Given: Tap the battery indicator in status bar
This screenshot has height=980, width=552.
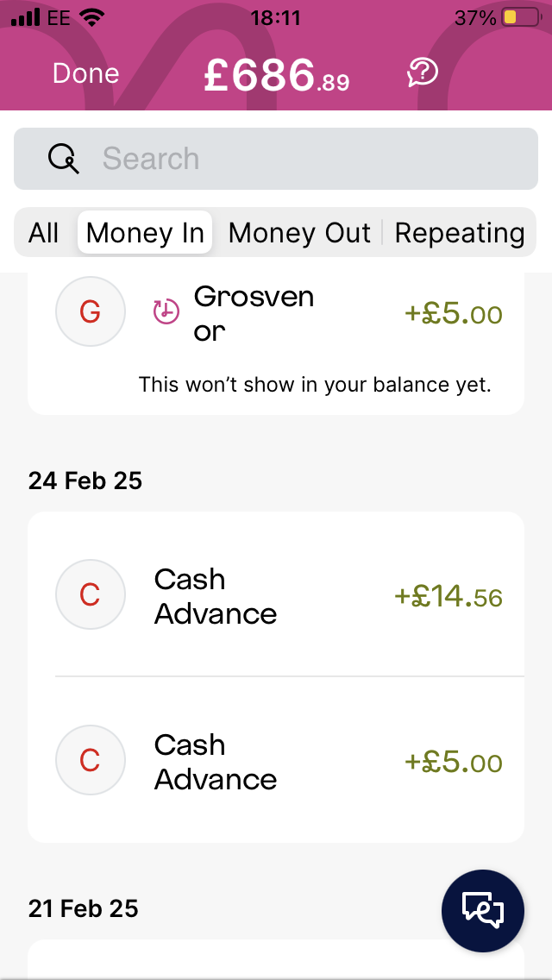Looking at the screenshot, I should point(521,17).
